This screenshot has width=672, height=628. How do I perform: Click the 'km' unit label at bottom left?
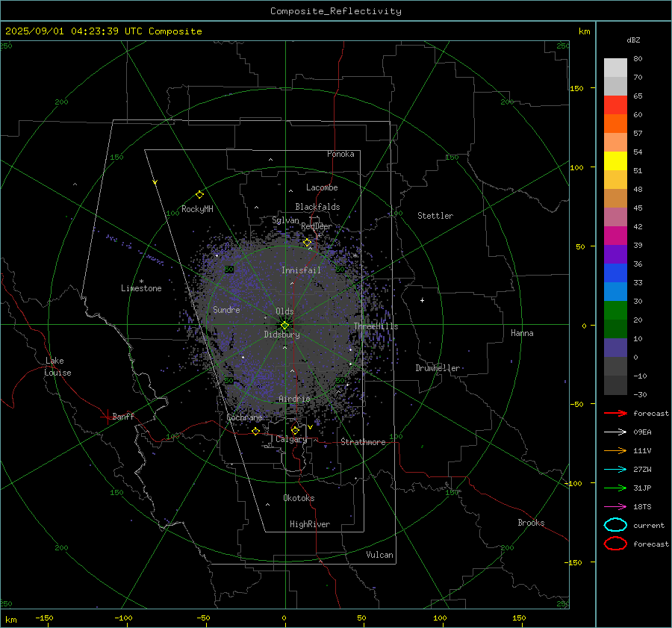[x=10, y=620]
